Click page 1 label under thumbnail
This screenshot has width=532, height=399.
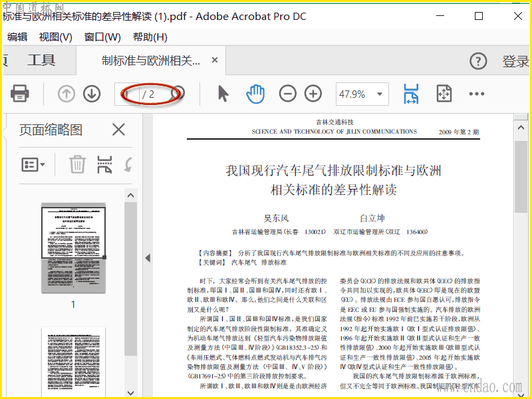click(x=73, y=305)
